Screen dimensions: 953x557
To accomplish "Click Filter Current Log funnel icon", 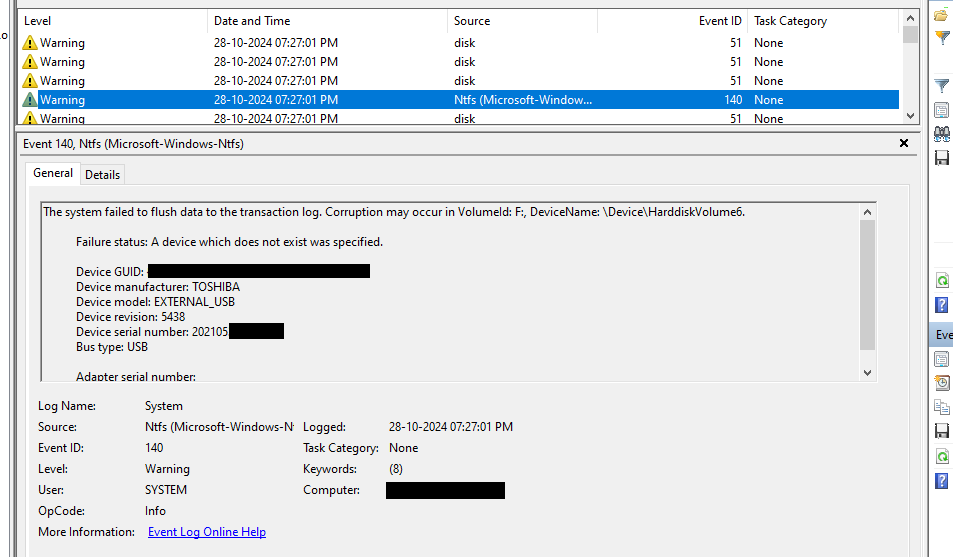I will pos(941,86).
